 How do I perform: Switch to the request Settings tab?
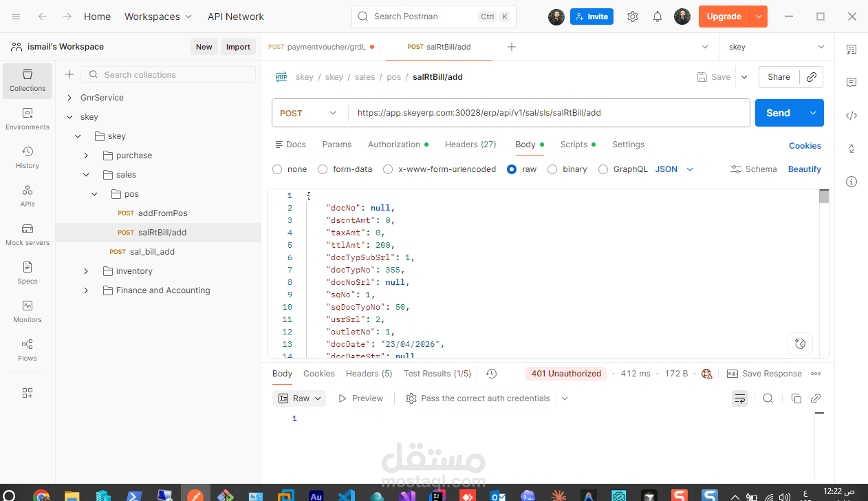[628, 145]
